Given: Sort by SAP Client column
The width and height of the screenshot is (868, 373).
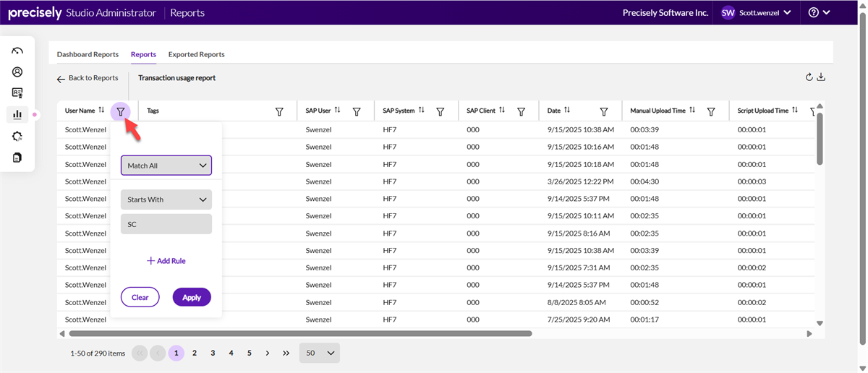Looking at the screenshot, I should click(502, 111).
